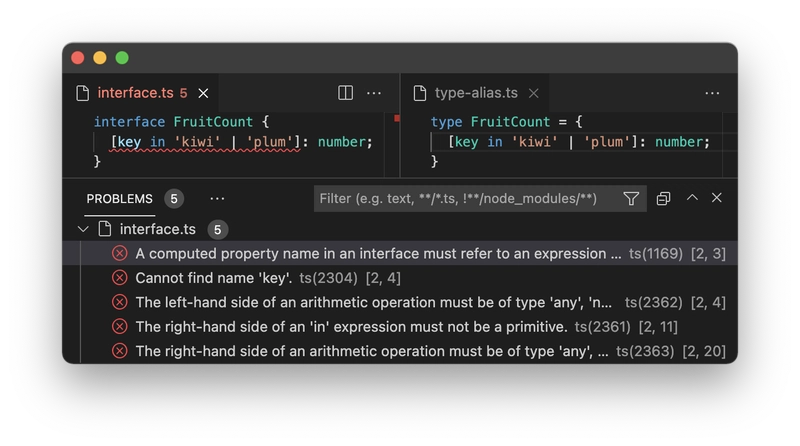Open the panel's more views ellipsis
The image size is (800, 446).
pos(217,199)
